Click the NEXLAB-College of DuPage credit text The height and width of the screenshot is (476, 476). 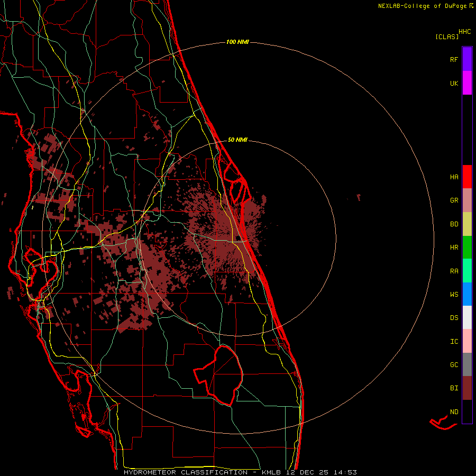tap(422, 6)
